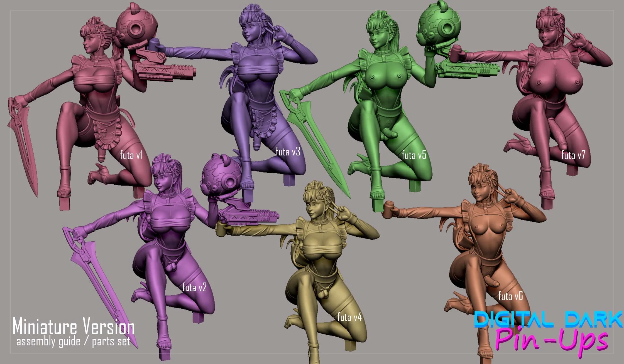Click the "Miniature Version" heading
Viewport: 624px width, 364px height.
74,326
